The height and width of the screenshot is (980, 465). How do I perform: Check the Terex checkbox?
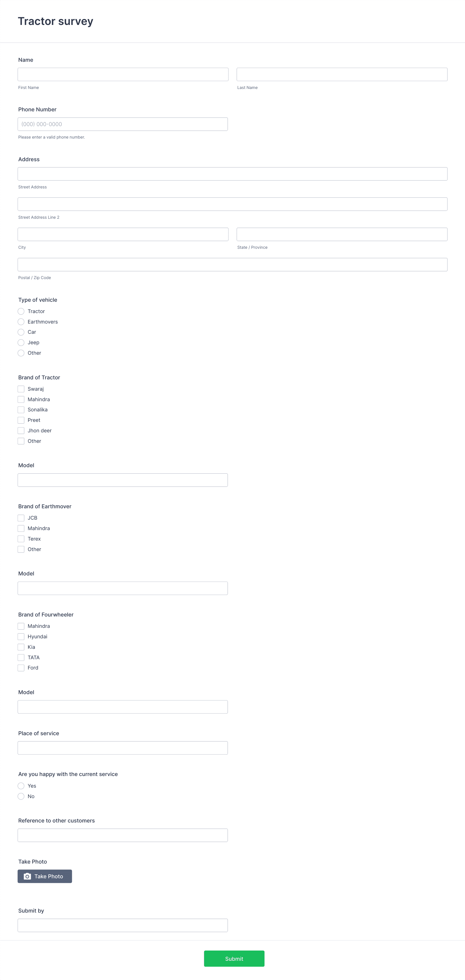21,539
